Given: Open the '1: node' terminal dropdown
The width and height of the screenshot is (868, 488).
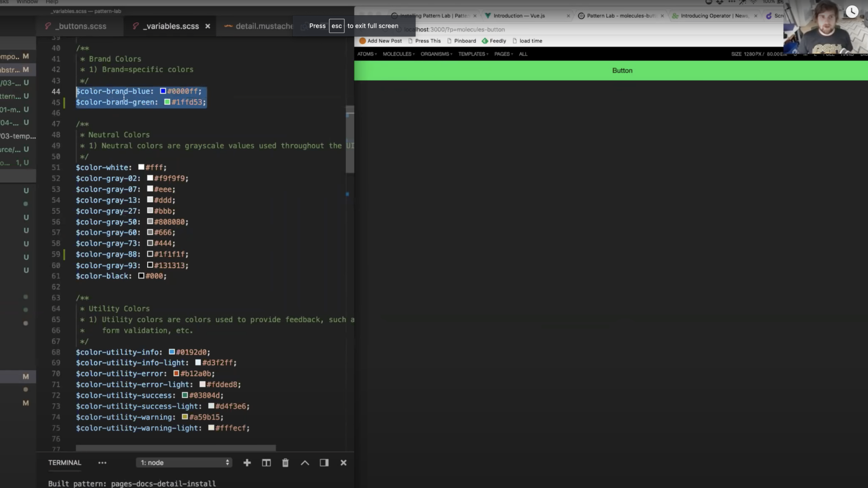Looking at the screenshot, I should coord(184,463).
